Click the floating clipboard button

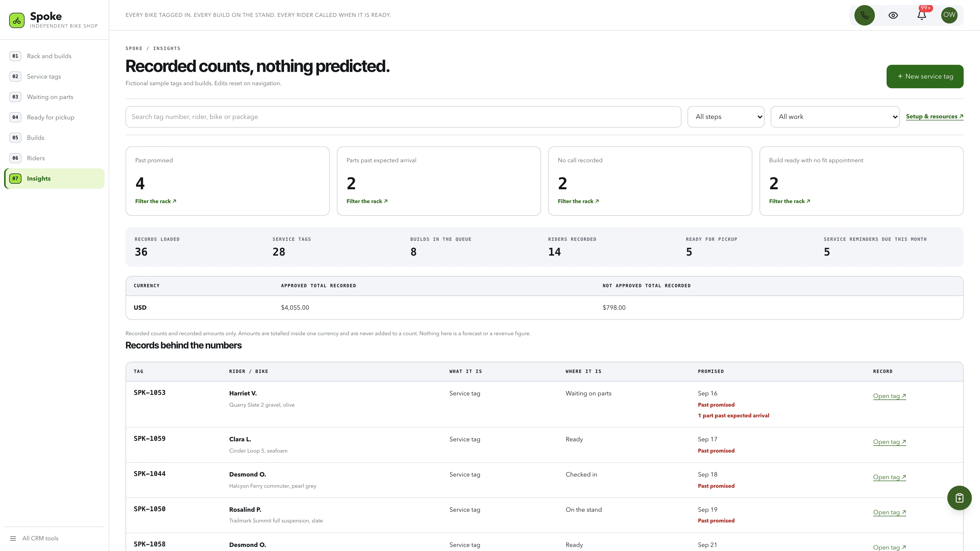(959, 498)
